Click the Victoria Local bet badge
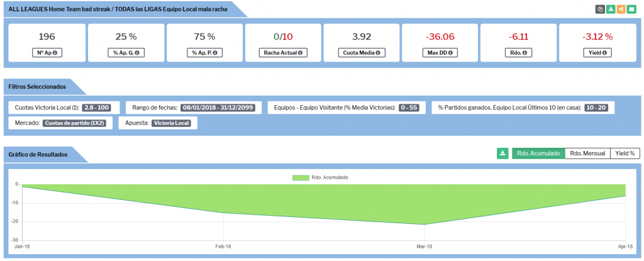Screen dimensions: 644x261 tap(172, 123)
